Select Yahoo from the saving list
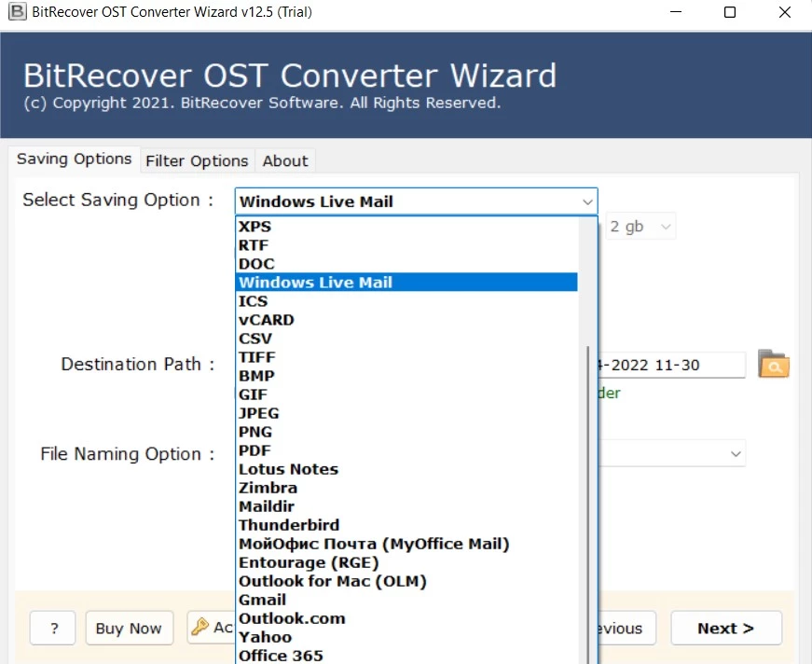Image resolution: width=812 pixels, height=664 pixels. coord(406,637)
